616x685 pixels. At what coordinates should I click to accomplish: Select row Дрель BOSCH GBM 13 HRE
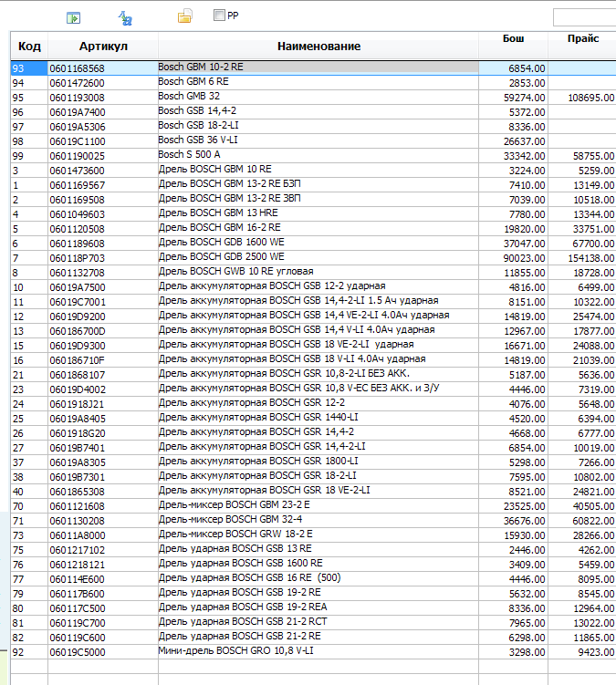tap(313, 214)
